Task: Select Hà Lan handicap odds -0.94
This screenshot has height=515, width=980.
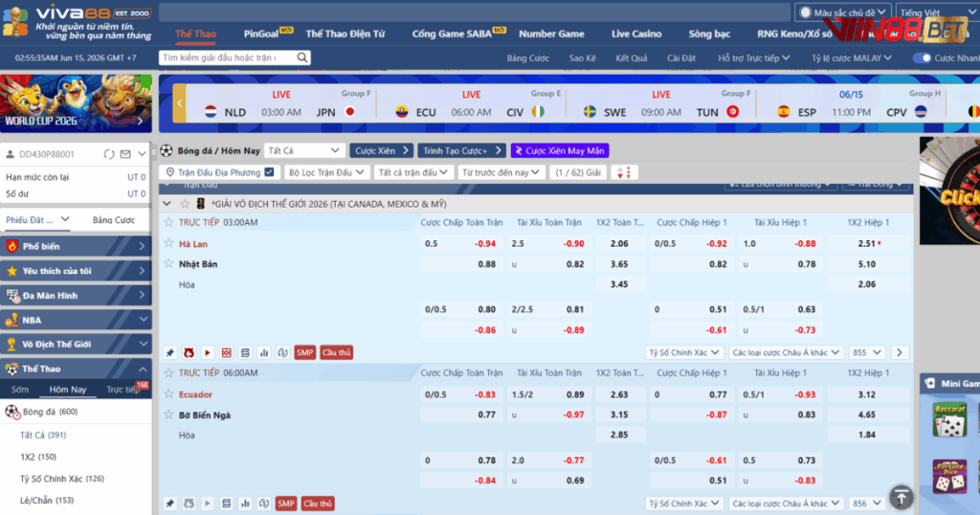Action: tap(484, 244)
